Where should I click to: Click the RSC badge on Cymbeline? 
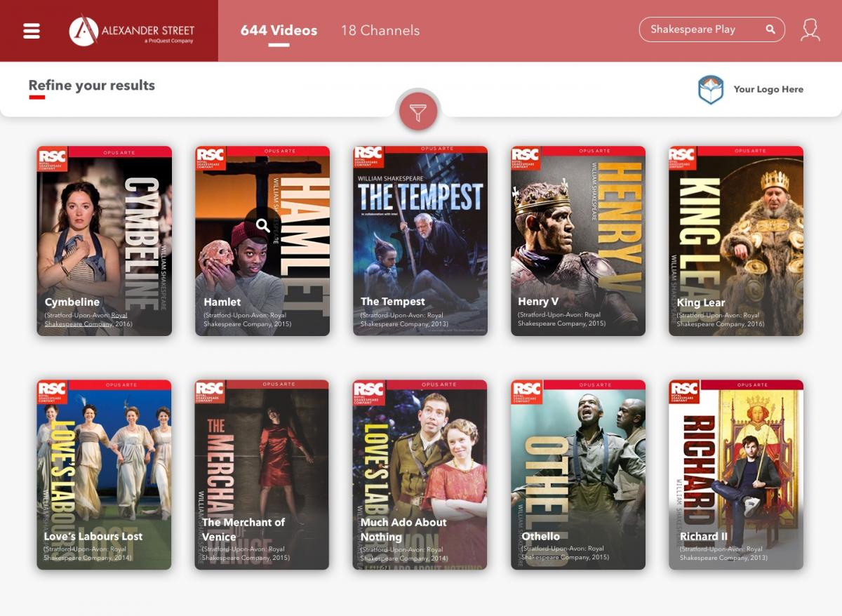52,158
